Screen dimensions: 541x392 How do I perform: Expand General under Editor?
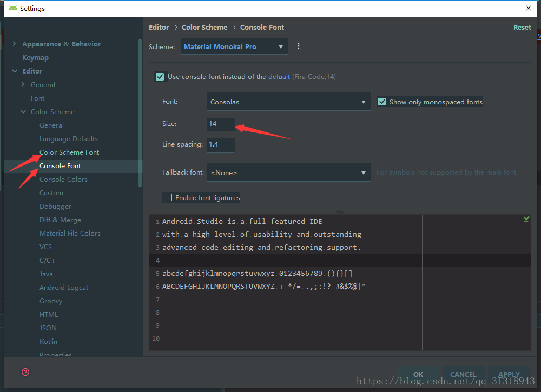coord(23,84)
